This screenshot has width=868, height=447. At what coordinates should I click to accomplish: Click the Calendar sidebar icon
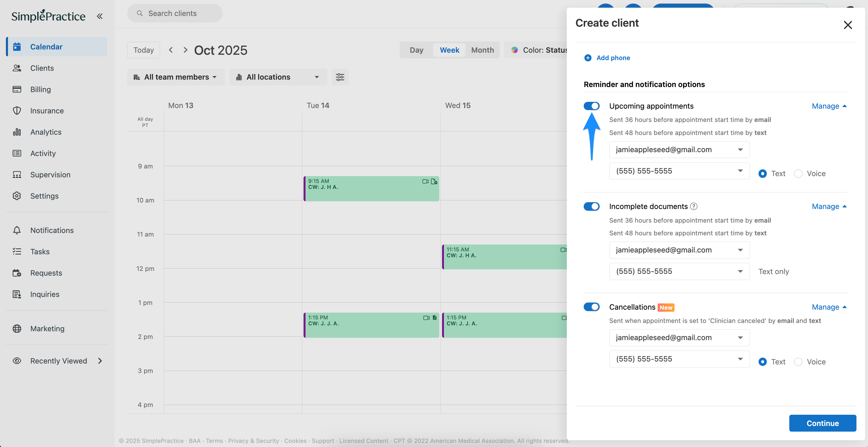(17, 46)
